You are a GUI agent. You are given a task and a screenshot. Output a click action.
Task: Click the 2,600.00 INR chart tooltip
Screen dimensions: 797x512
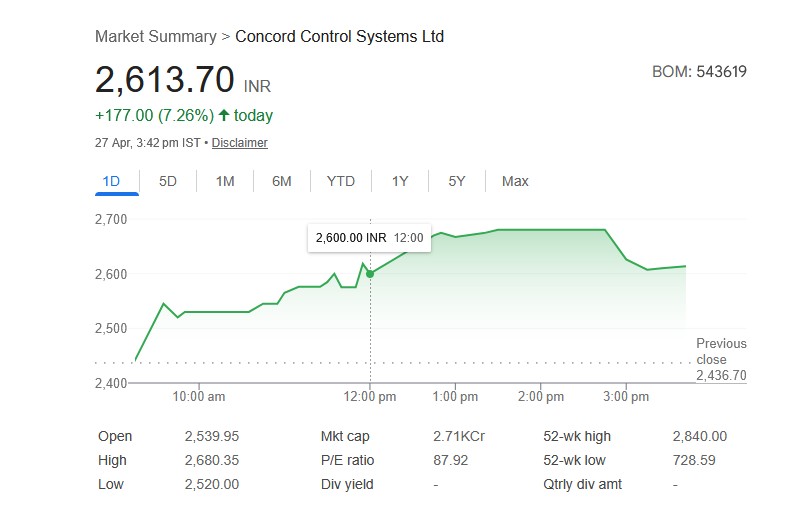click(x=369, y=238)
